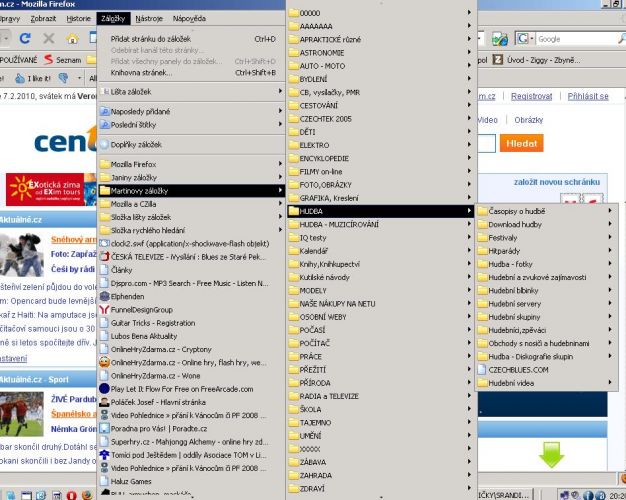
Task: Open ČESKÁ TELEVIZE Blues bookmark
Action: [191, 257]
